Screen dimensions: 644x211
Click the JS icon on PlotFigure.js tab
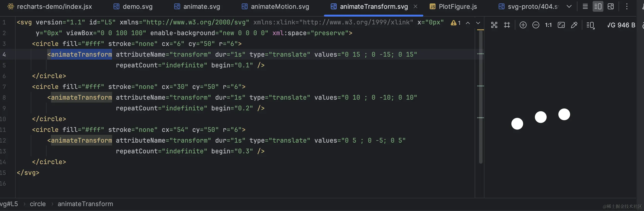(x=433, y=7)
